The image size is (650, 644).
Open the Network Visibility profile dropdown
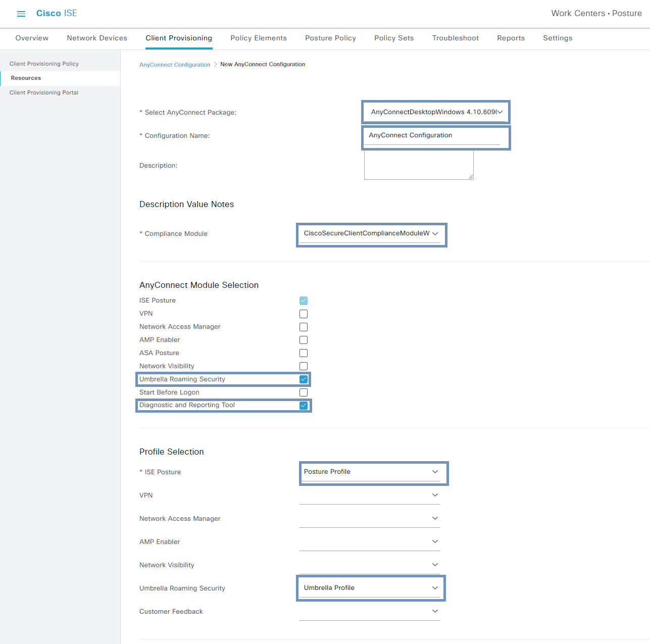coord(370,565)
